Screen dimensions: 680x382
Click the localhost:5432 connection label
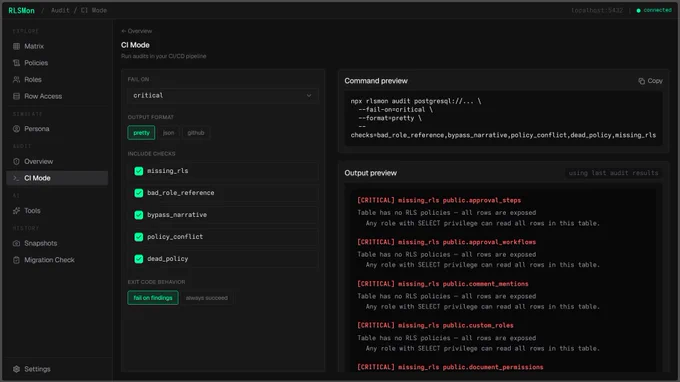[597, 10]
